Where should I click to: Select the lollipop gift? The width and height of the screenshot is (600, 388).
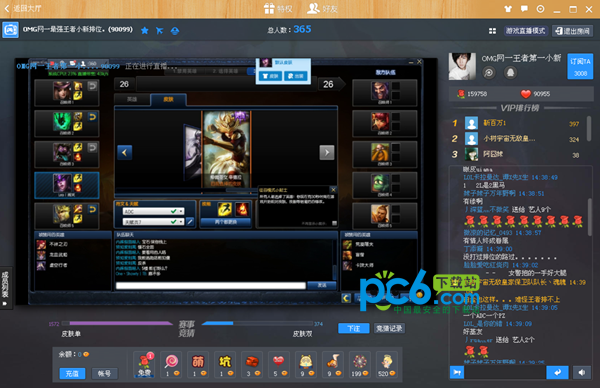171,365
